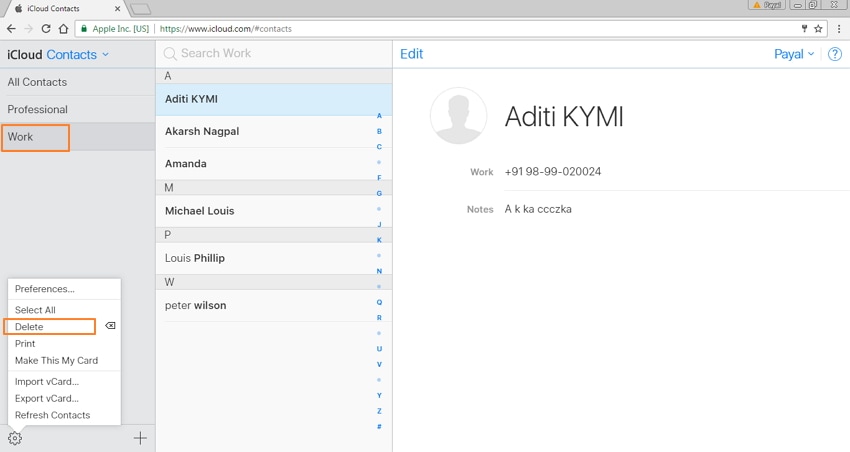
Task: Jump to letter B in the index
Action: (379, 131)
